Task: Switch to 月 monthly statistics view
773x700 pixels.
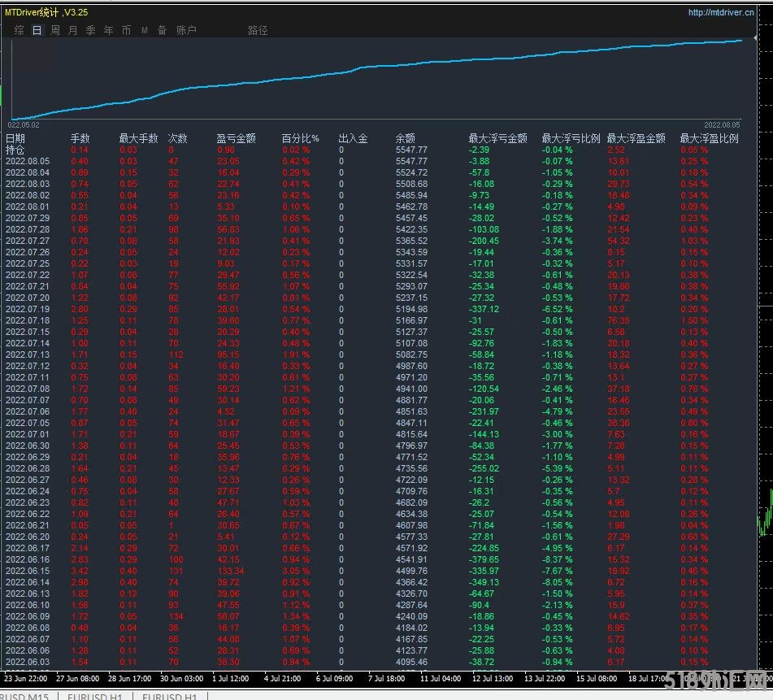Action: coord(72,30)
